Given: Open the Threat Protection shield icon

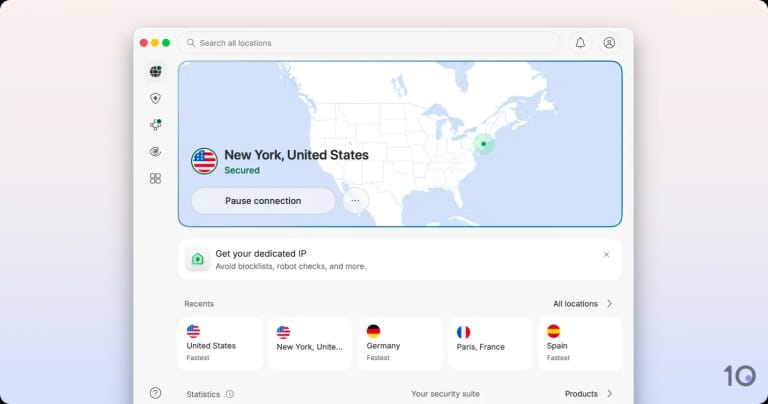Looking at the screenshot, I should [x=155, y=98].
